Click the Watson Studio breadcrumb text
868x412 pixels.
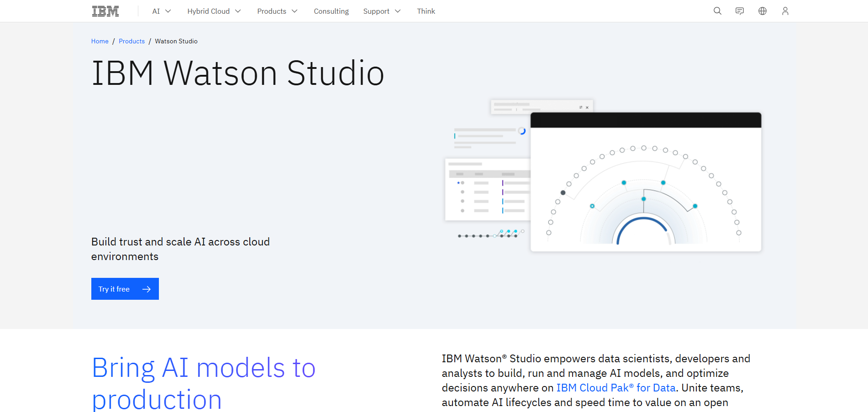pos(176,41)
